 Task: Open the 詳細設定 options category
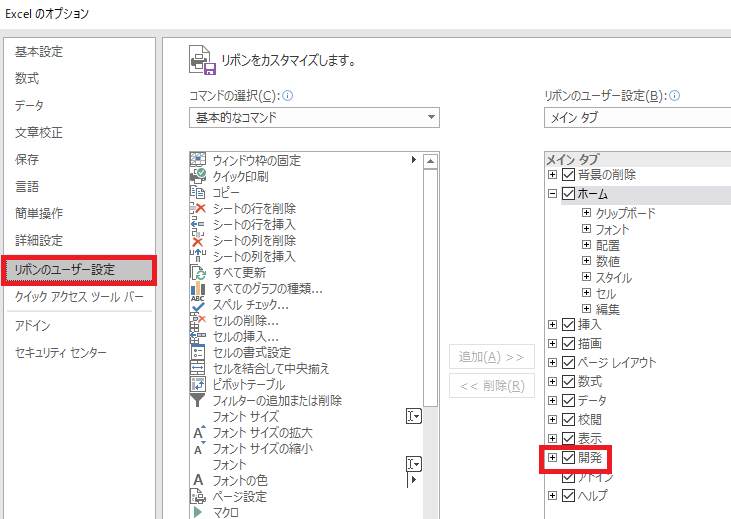point(39,241)
